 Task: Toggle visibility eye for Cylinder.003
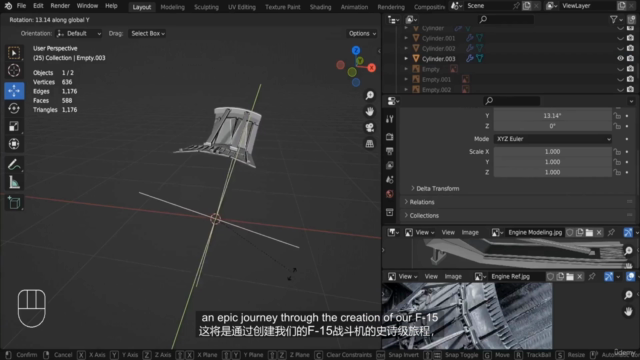point(620,58)
